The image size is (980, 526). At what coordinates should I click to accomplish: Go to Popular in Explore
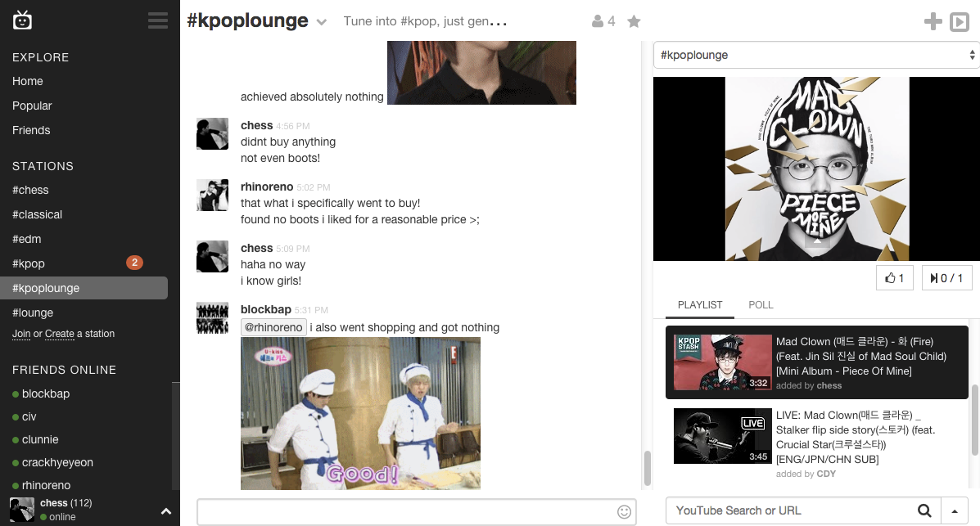coord(32,106)
